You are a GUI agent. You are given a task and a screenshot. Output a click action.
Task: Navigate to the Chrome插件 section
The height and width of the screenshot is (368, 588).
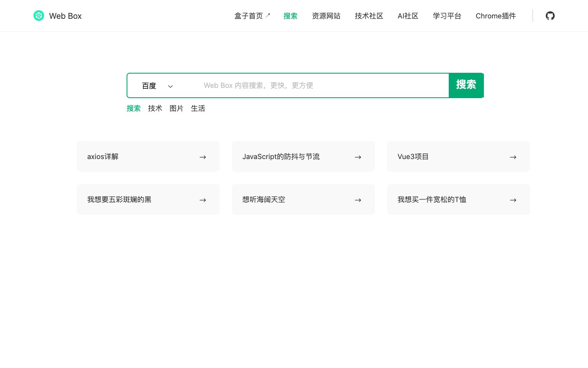coord(495,16)
